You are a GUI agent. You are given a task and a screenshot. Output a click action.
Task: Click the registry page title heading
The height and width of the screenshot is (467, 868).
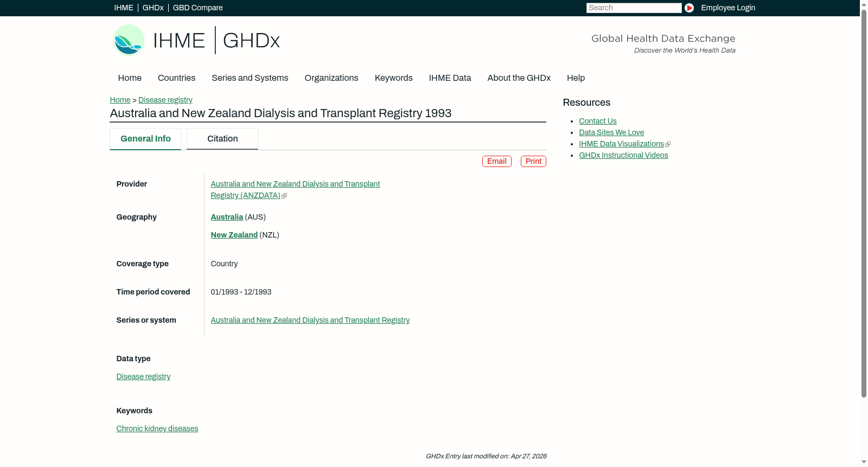280,113
